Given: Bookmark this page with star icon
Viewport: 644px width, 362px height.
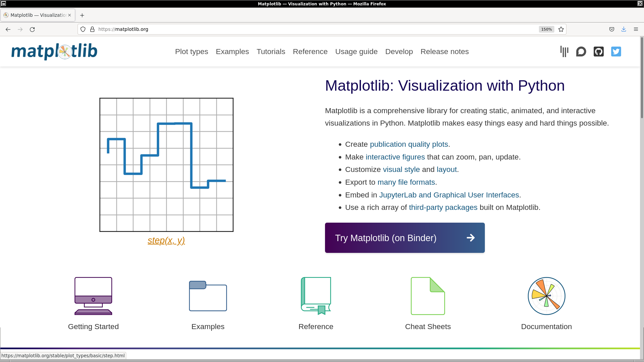Looking at the screenshot, I should coord(561,29).
